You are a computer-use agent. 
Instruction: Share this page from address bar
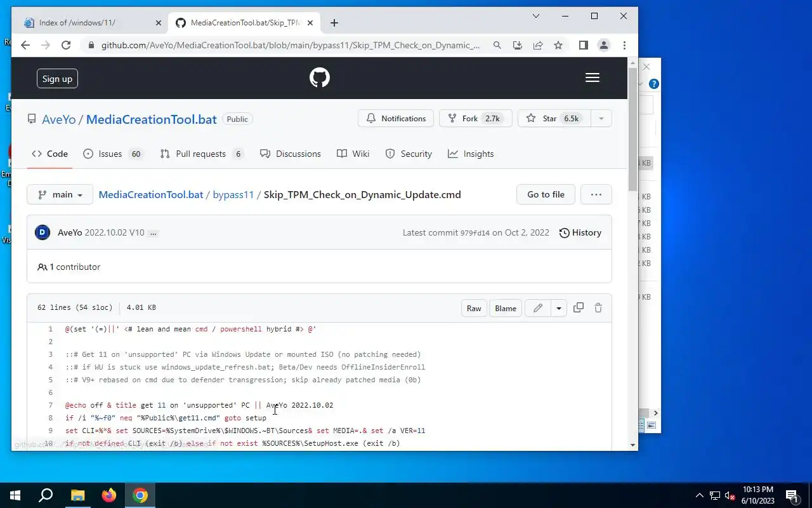pyautogui.click(x=538, y=45)
